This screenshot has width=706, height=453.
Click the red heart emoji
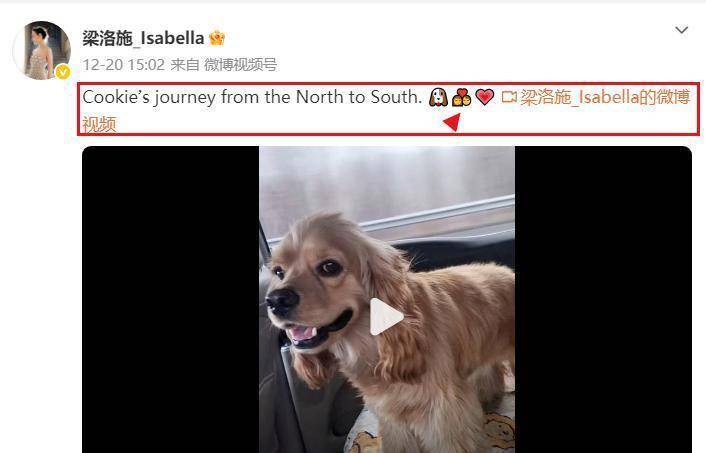click(x=484, y=97)
